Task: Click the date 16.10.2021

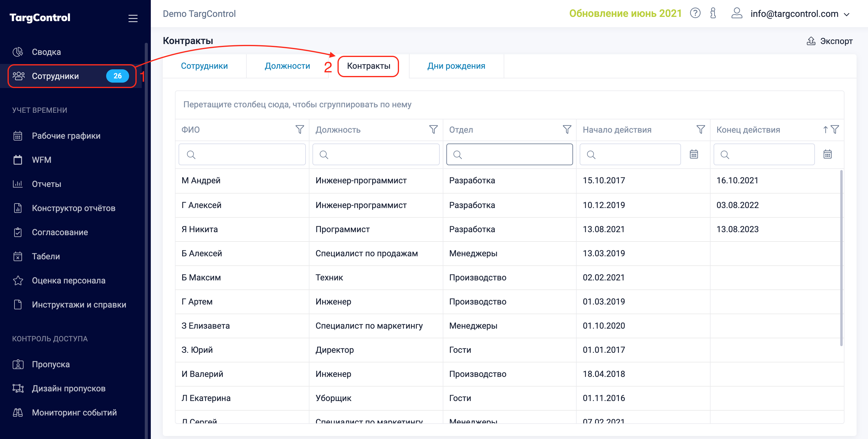Action: point(737,181)
